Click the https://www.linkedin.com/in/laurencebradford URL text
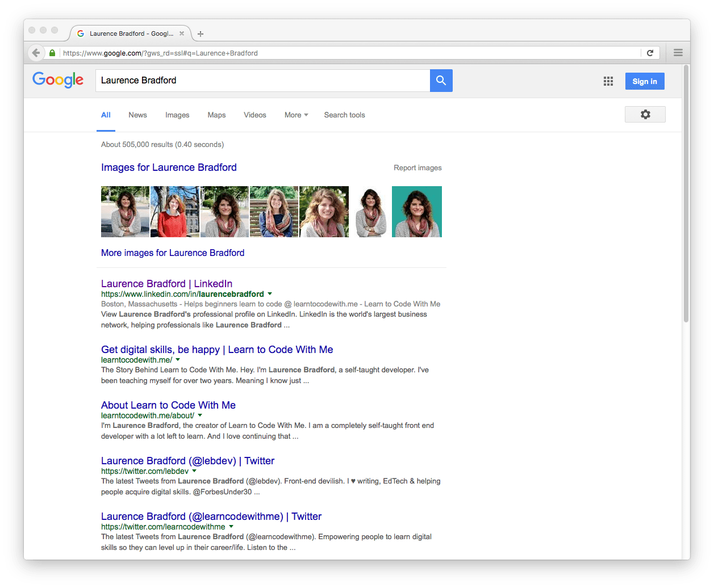The image size is (714, 588). pos(182,294)
